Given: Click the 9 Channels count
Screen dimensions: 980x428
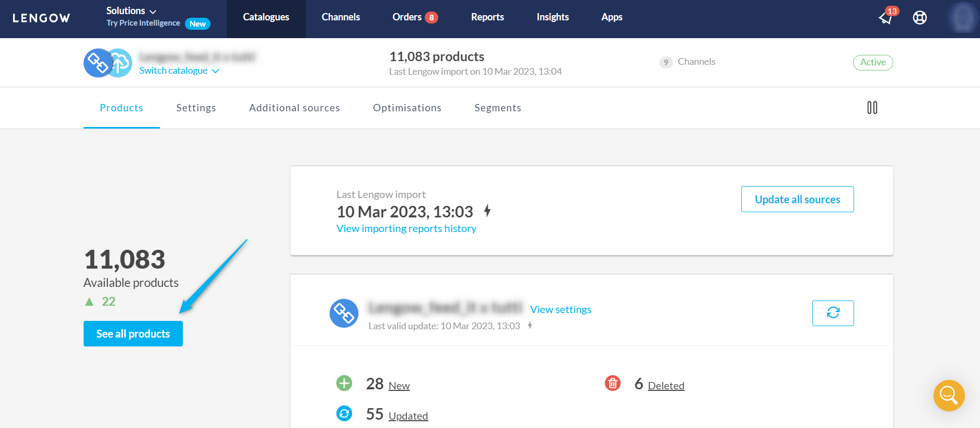Looking at the screenshot, I should click(687, 62).
